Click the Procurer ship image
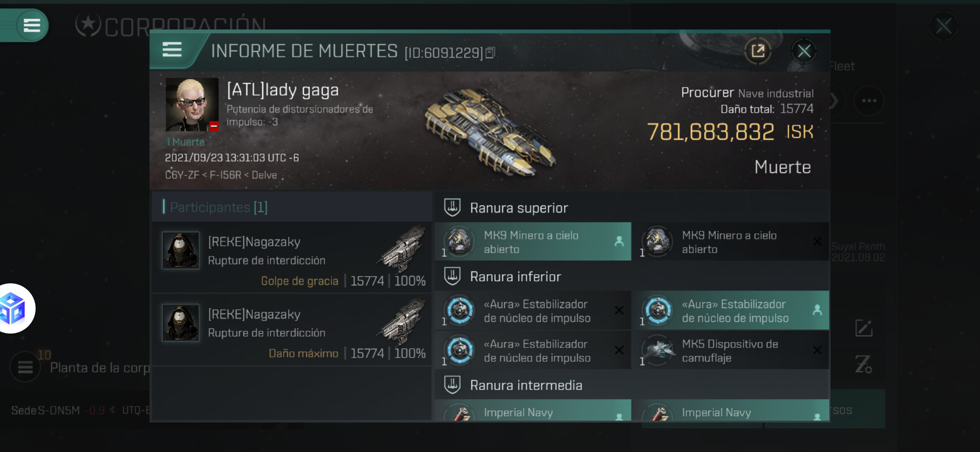Viewport: 980px width, 452px height. point(489,132)
